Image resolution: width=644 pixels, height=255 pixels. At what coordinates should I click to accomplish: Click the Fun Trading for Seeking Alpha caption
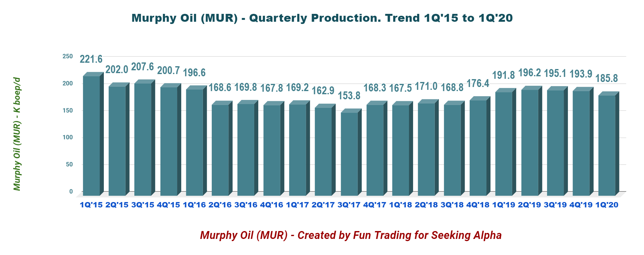[x=351, y=235]
